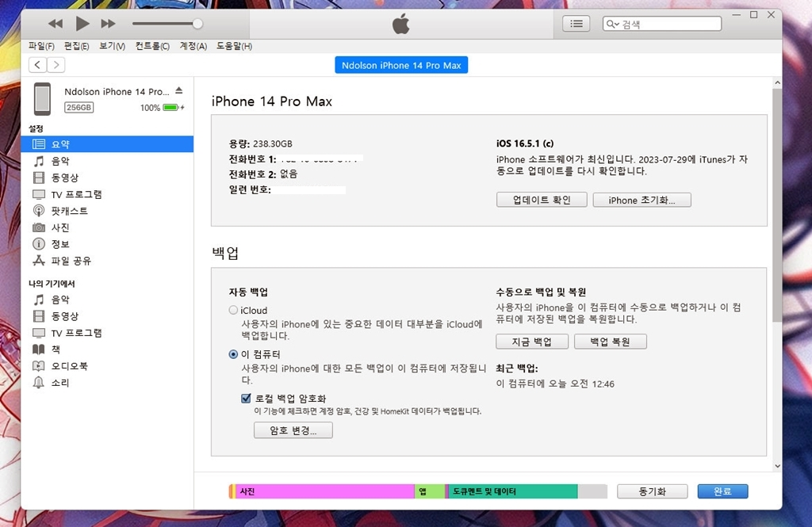Viewport: 812px width, 527px height.
Task: Go back with the left chevron
Action: coord(37,65)
